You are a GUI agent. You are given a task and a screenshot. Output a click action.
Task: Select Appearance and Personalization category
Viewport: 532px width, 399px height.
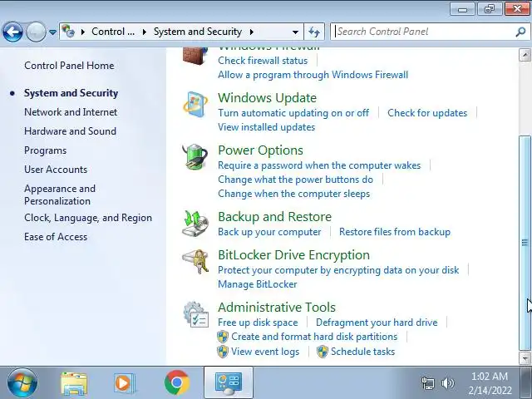coord(60,195)
